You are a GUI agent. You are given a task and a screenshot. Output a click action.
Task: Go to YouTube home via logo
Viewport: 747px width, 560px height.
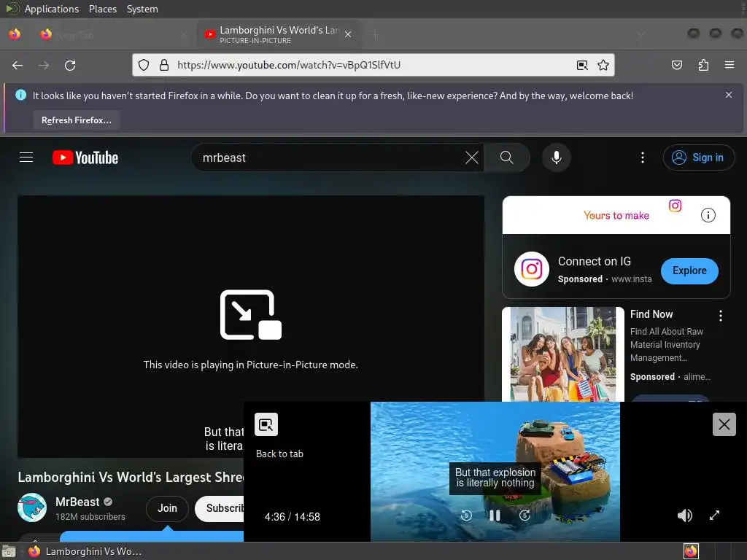(85, 157)
